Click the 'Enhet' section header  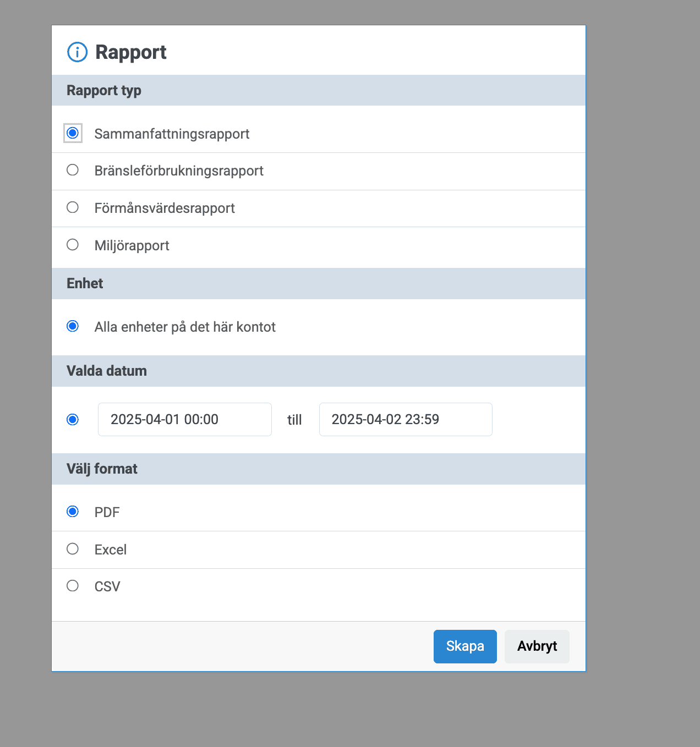pos(85,283)
